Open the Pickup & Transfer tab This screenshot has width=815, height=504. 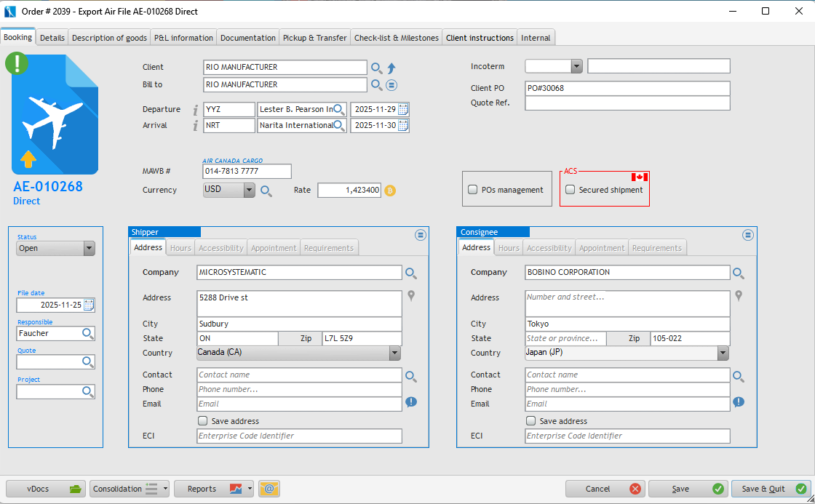[314, 38]
